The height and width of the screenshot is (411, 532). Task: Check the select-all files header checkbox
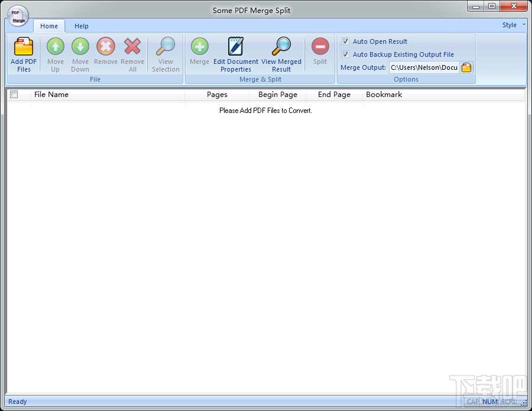point(14,95)
